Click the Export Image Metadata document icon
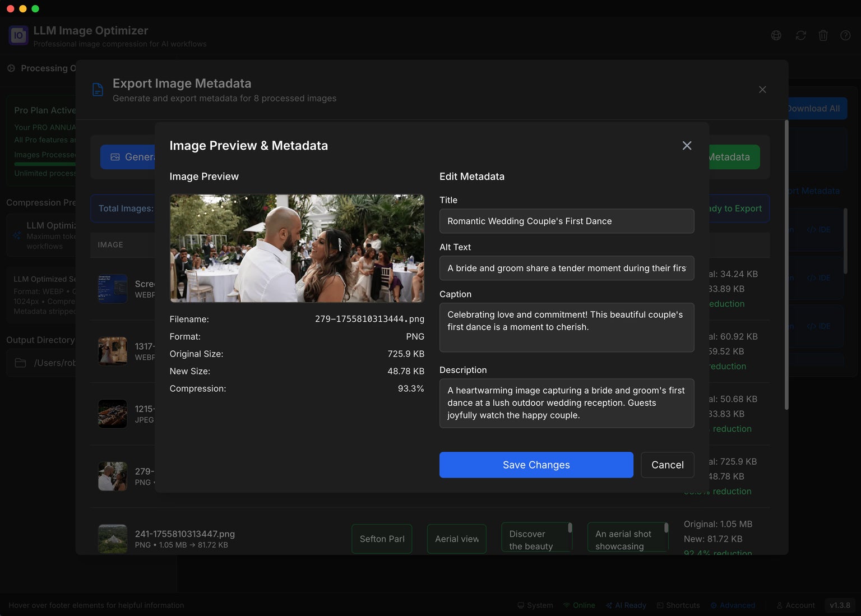 tap(98, 90)
